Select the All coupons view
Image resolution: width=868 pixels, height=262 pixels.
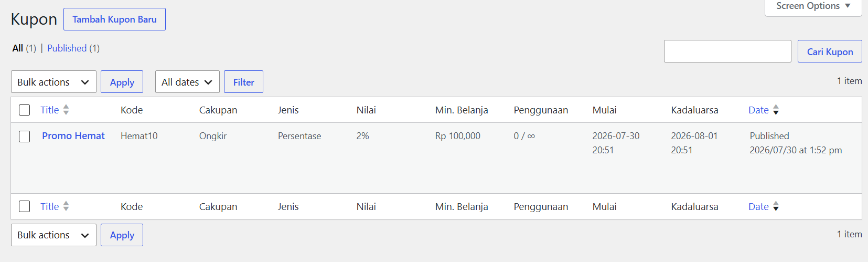(x=18, y=48)
